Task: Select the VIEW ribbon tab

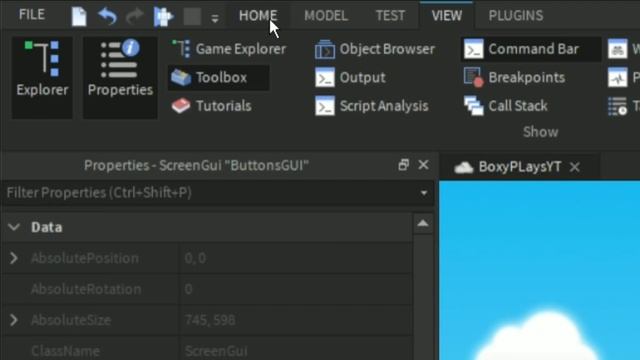Action: (447, 16)
